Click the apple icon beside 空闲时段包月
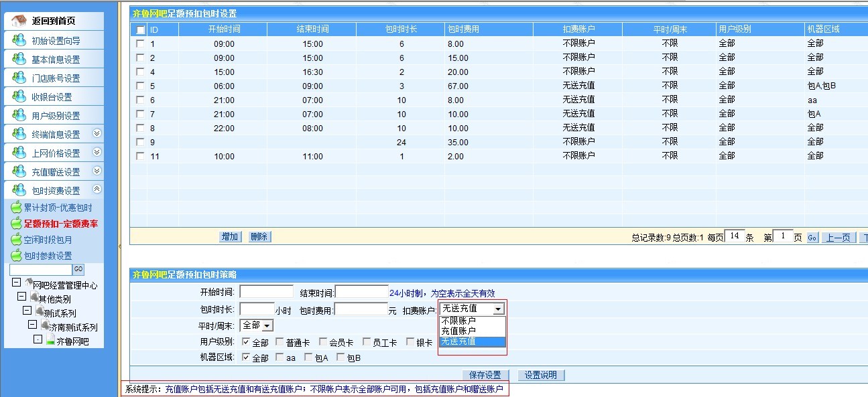The image size is (868, 397). click(16, 239)
